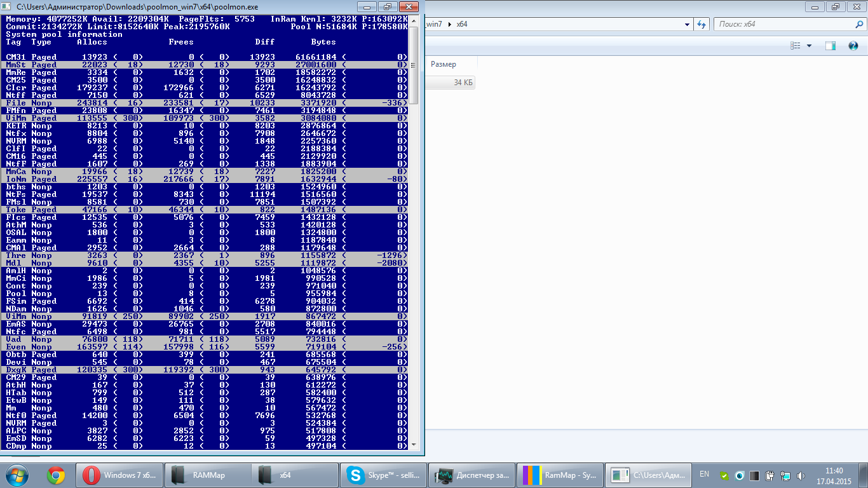868x488 pixels.
Task: Expand the Explorer address bar history dropdown
Action: 686,24
